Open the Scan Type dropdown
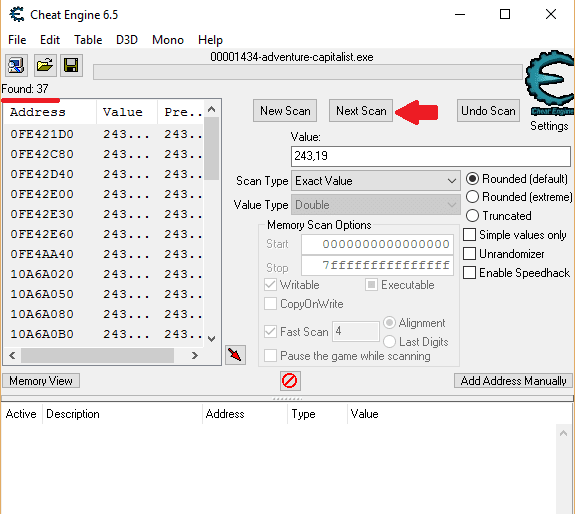This screenshot has width=575, height=514. pos(376,181)
